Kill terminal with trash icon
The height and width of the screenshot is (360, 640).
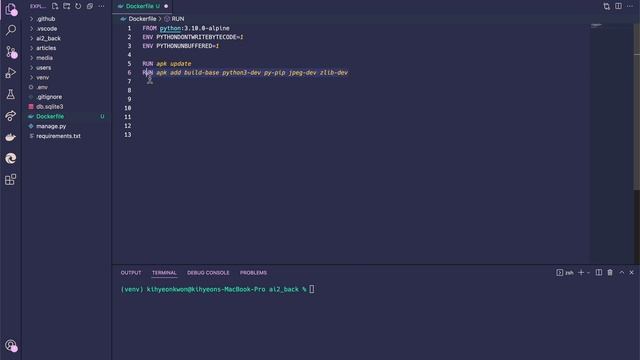point(610,272)
